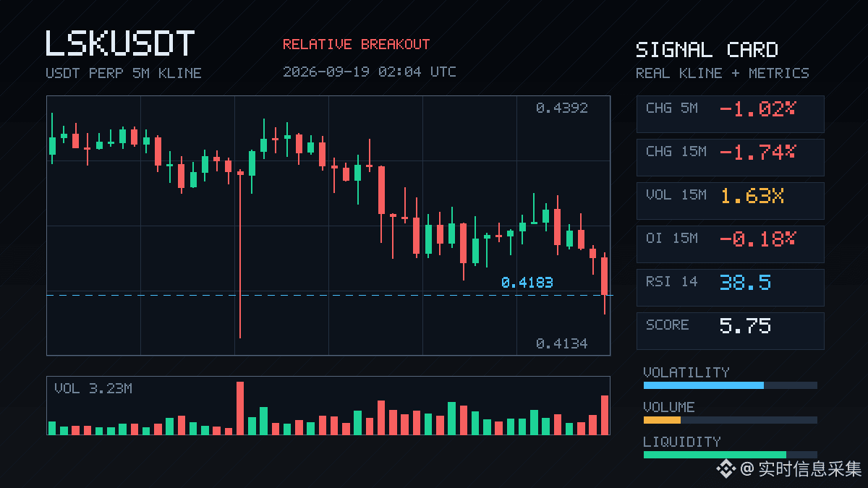Click the 0.4134 low price label

tap(562, 344)
